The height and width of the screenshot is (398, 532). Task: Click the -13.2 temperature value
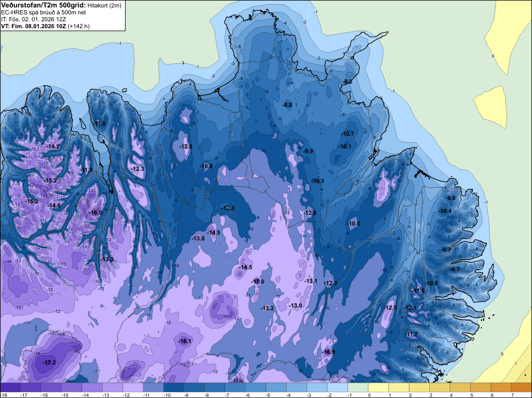[268, 308]
